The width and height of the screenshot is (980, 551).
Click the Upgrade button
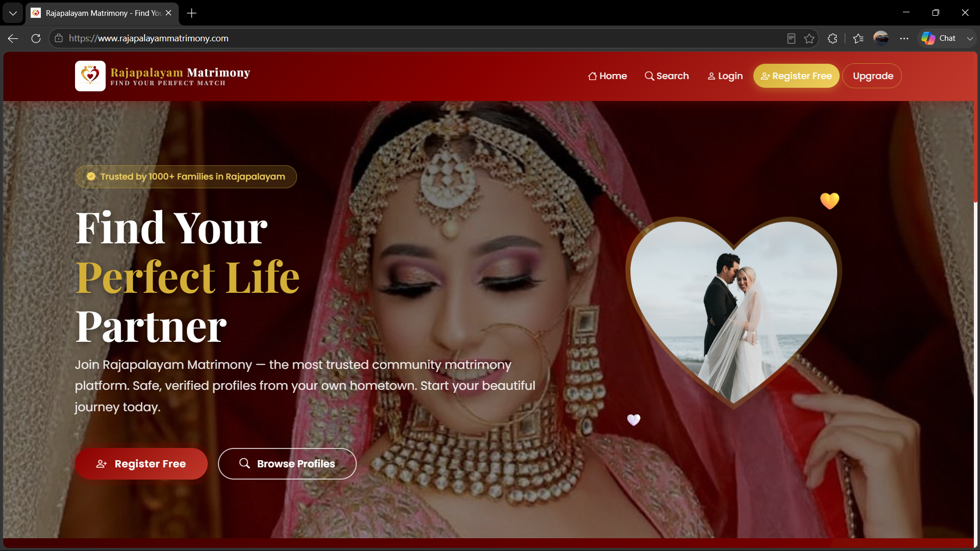872,76
